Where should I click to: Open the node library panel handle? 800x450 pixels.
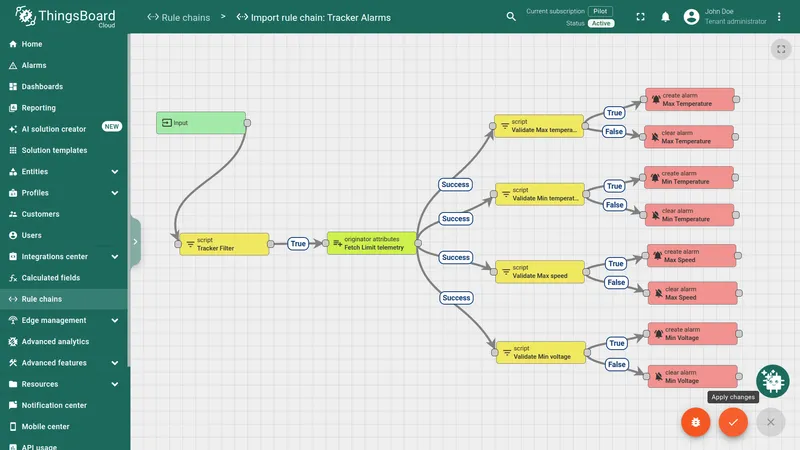point(135,242)
